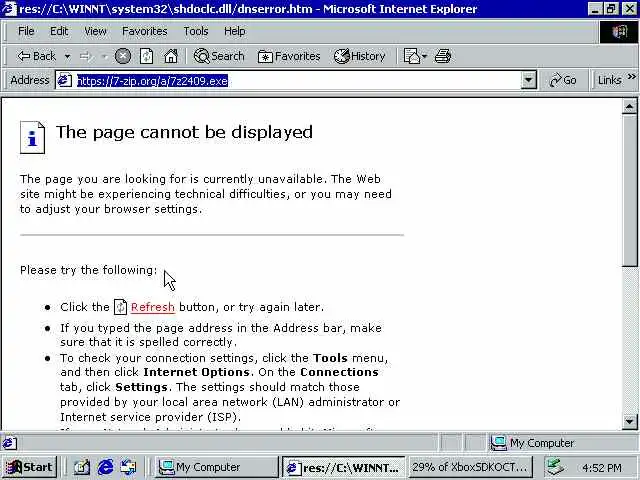The height and width of the screenshot is (480, 640).
Task: Go to the Home page icon
Action: tap(171, 56)
